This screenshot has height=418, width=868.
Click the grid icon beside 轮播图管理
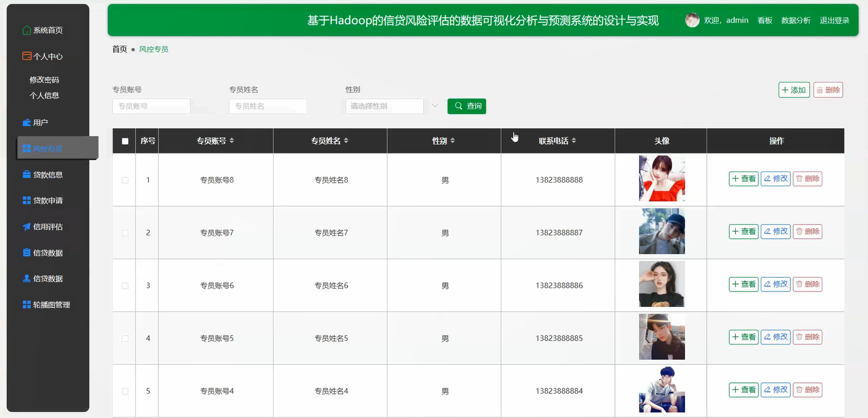(x=26, y=305)
